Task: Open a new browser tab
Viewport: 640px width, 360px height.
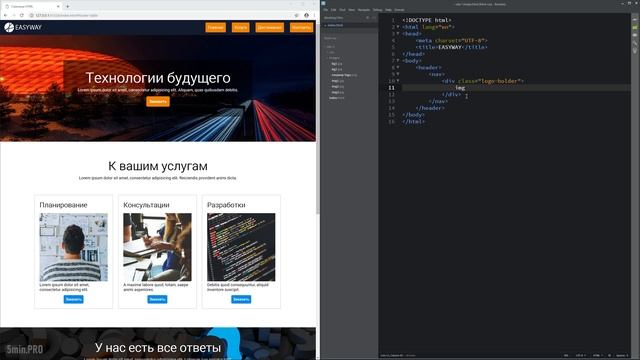Action: coord(67,6)
